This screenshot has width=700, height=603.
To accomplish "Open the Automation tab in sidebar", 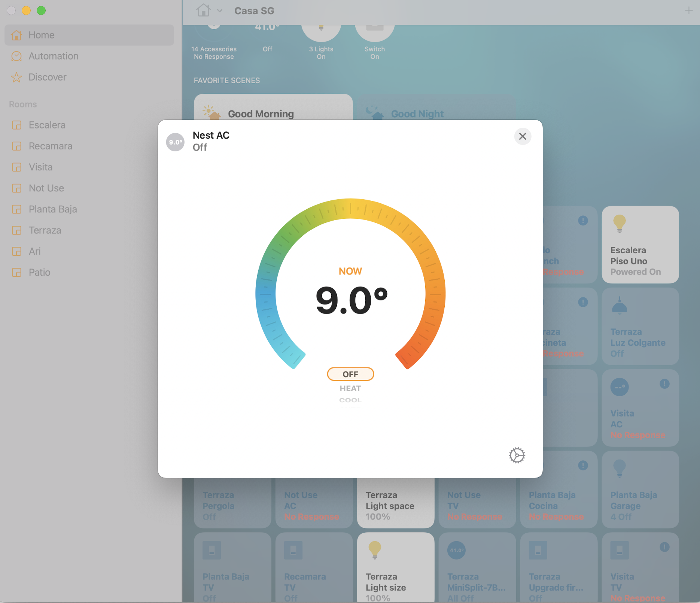I will 89,56.
